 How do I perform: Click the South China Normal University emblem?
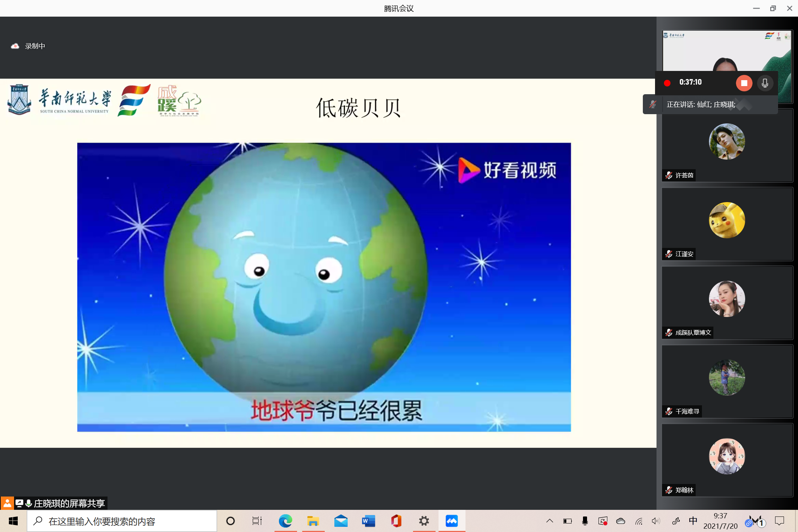[x=19, y=99]
